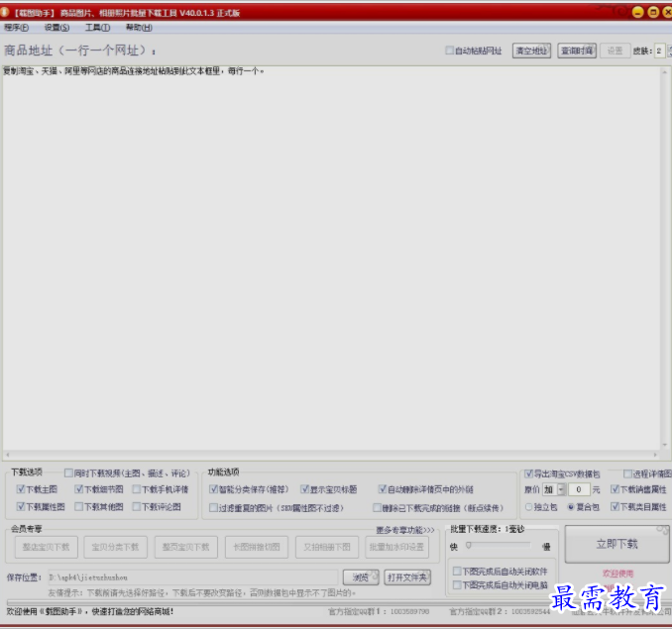Click the disabled 设置 button near skin
Viewport: 672px width, 629px height.
coord(615,51)
